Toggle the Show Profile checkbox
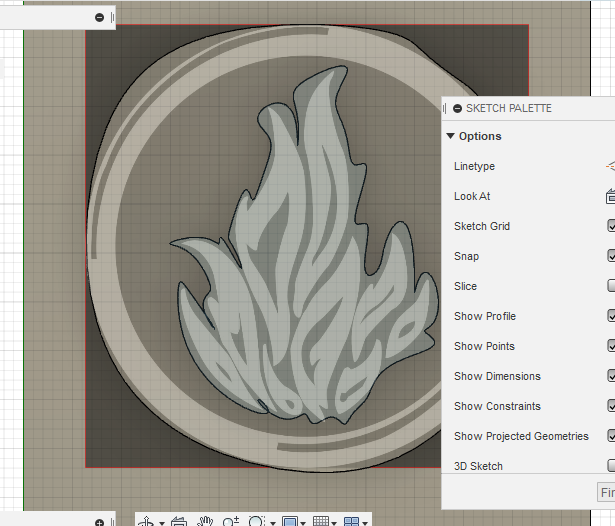Image resolution: width=615 pixels, height=526 pixels. pyautogui.click(x=611, y=316)
